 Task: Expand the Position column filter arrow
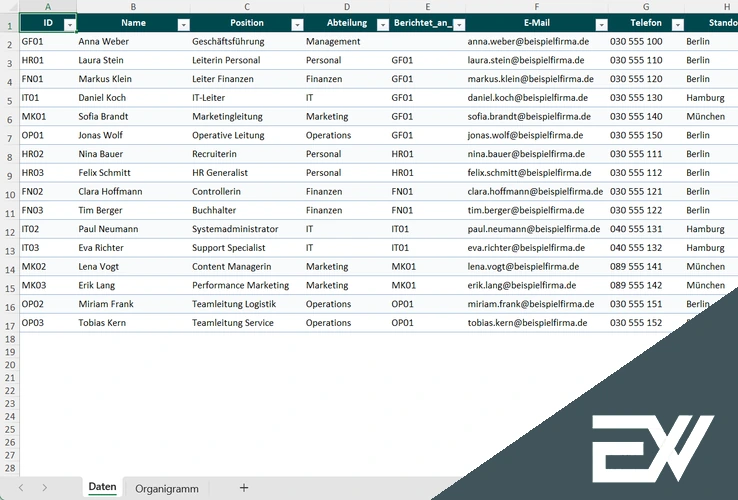tap(297, 23)
